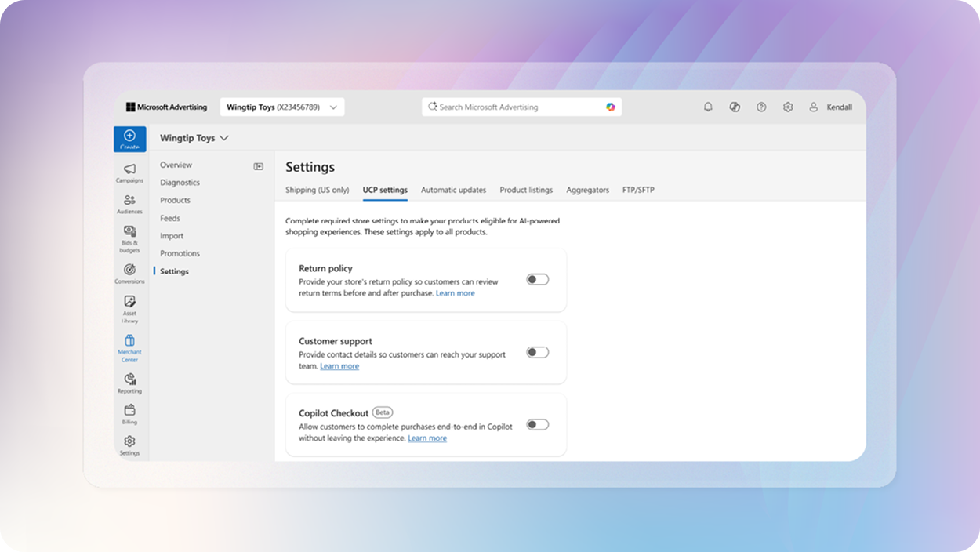Select Settings in Merchant Center menu

point(174,271)
